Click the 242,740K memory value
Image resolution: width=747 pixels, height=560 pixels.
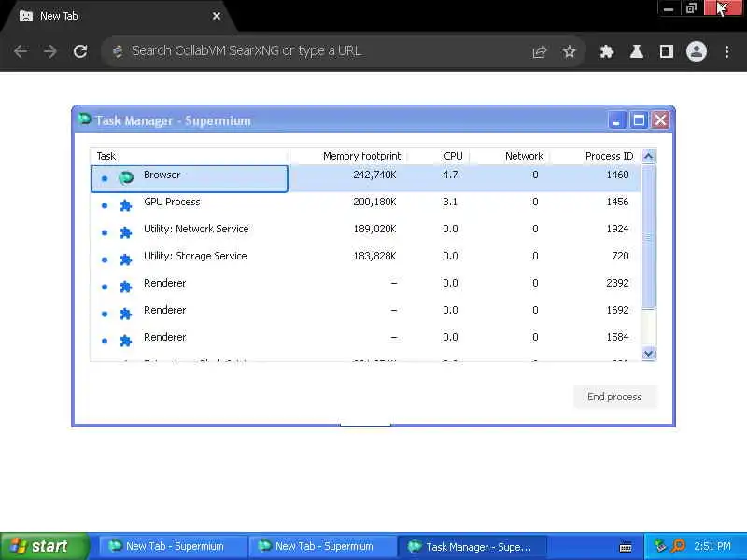coord(374,175)
